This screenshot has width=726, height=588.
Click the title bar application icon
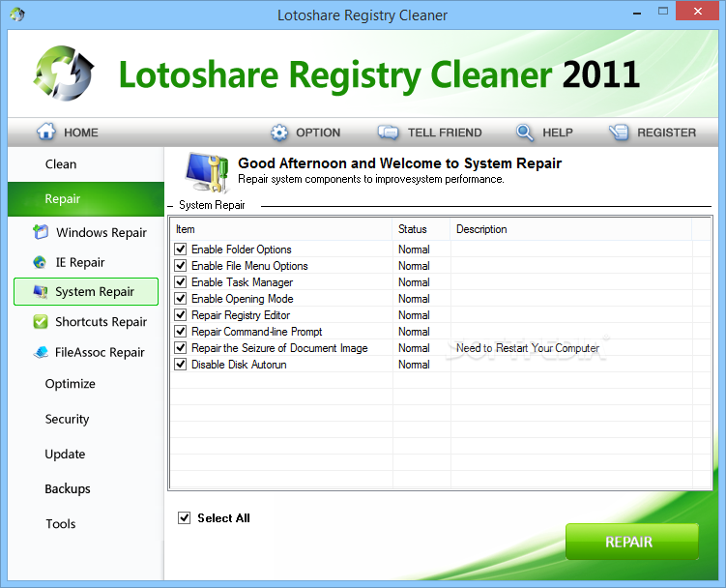[x=17, y=15]
